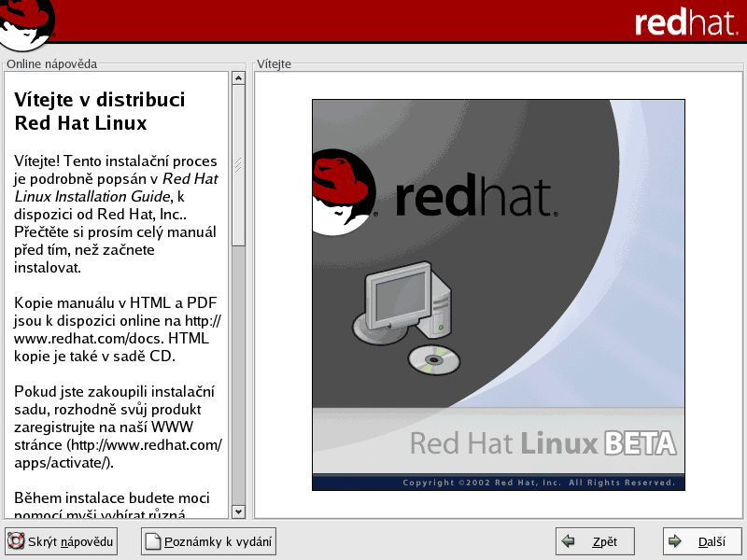Select the Vítejte panel title label
747x560 pixels.
(x=274, y=63)
